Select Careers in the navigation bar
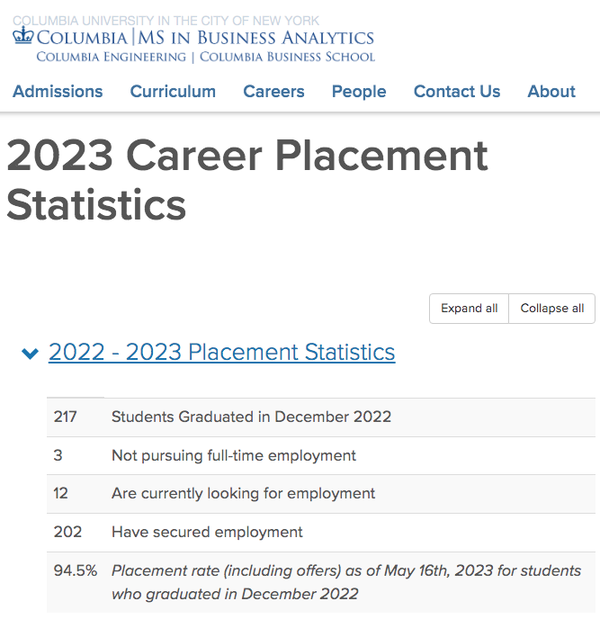 [x=273, y=91]
